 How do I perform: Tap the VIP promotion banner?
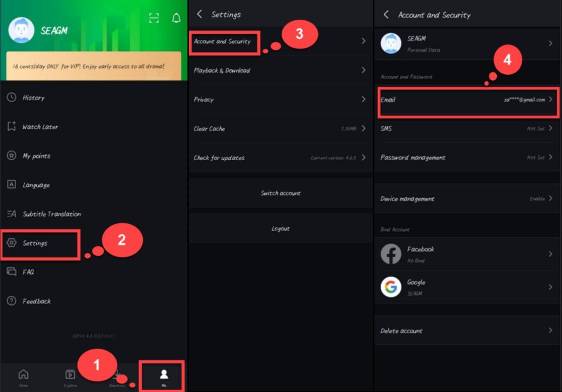pos(93,66)
